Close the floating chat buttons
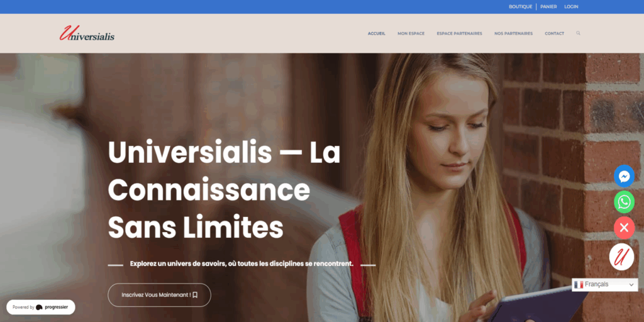Viewport: 644px width, 322px height. pos(624,228)
